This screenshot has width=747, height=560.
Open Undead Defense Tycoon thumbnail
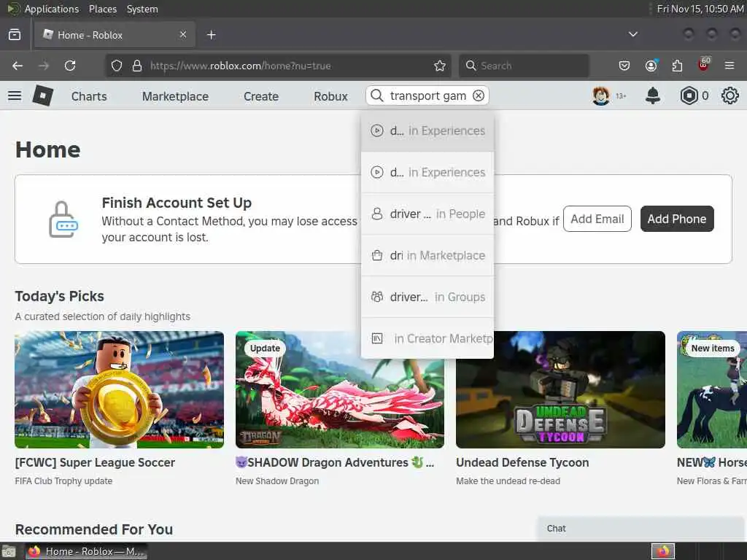point(560,389)
